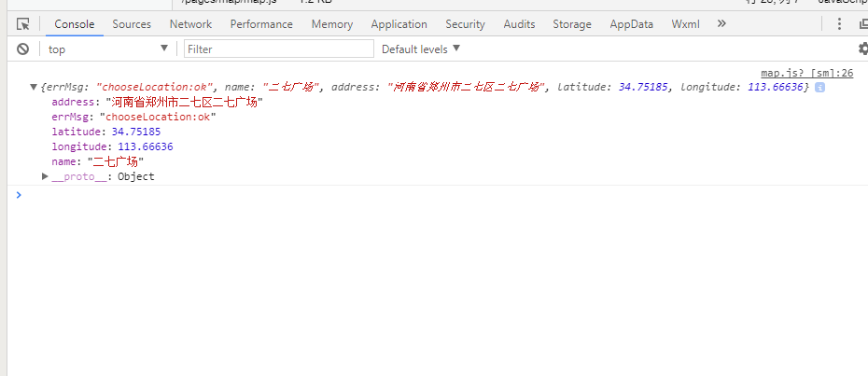Switch to the Memory tab

332,24
